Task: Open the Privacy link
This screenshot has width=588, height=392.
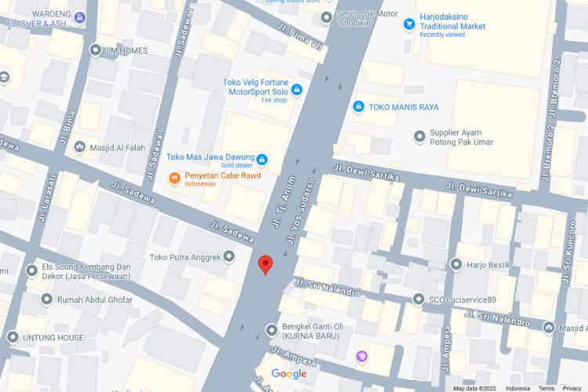Action: (572, 388)
